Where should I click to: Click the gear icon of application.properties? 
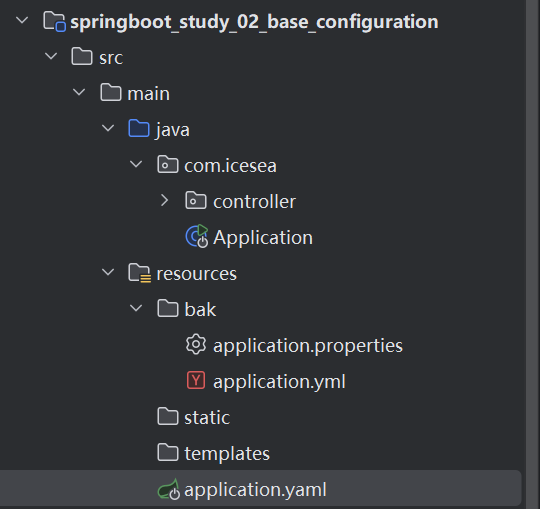pos(196,344)
